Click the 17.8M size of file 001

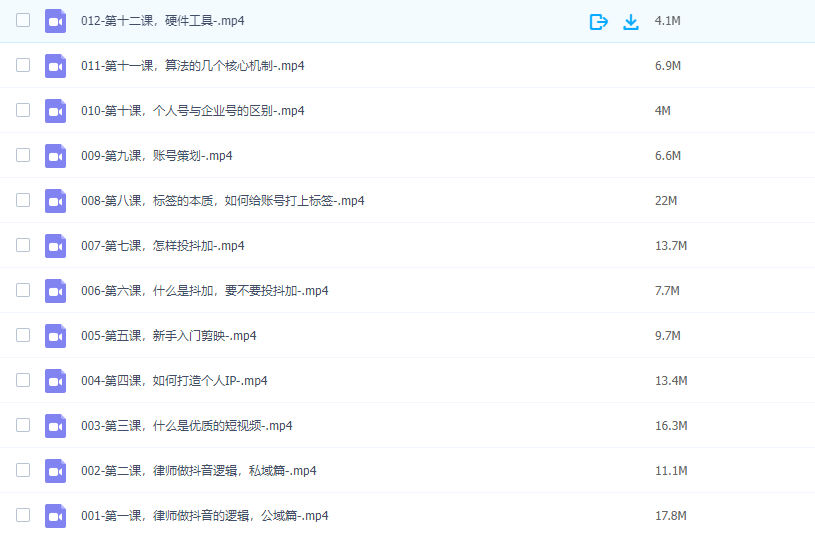[670, 516]
